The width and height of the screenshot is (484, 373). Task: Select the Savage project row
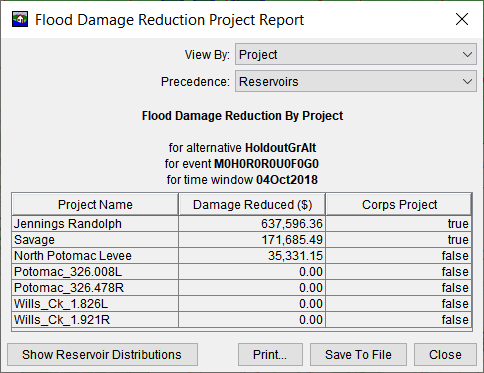pyautogui.click(x=242, y=240)
